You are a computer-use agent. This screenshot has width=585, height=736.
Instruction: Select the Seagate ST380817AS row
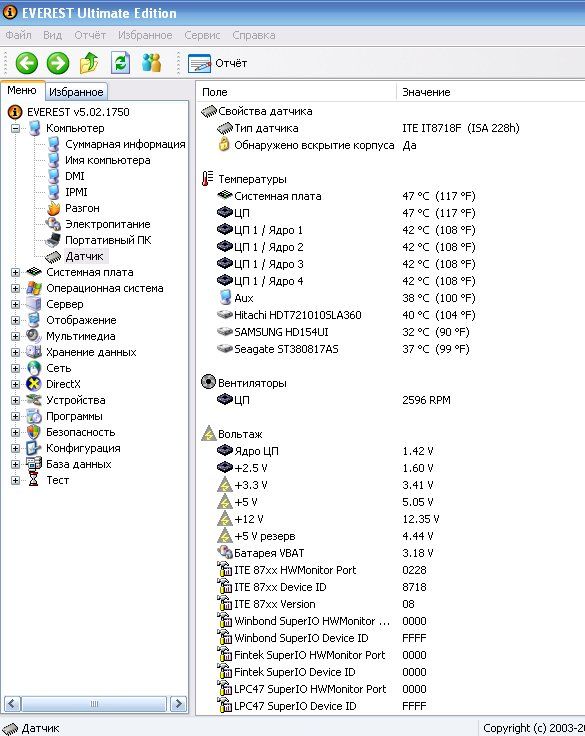coord(391,349)
